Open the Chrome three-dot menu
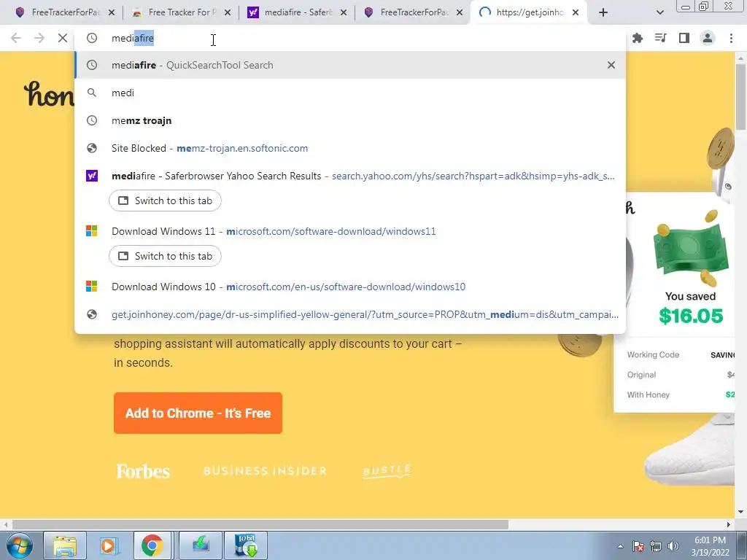The image size is (747, 560). (731, 38)
